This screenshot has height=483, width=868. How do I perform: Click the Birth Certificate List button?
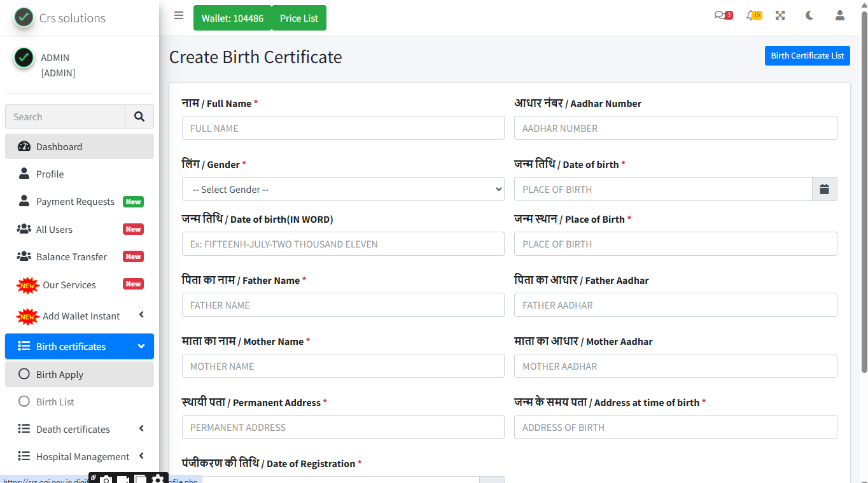[807, 55]
